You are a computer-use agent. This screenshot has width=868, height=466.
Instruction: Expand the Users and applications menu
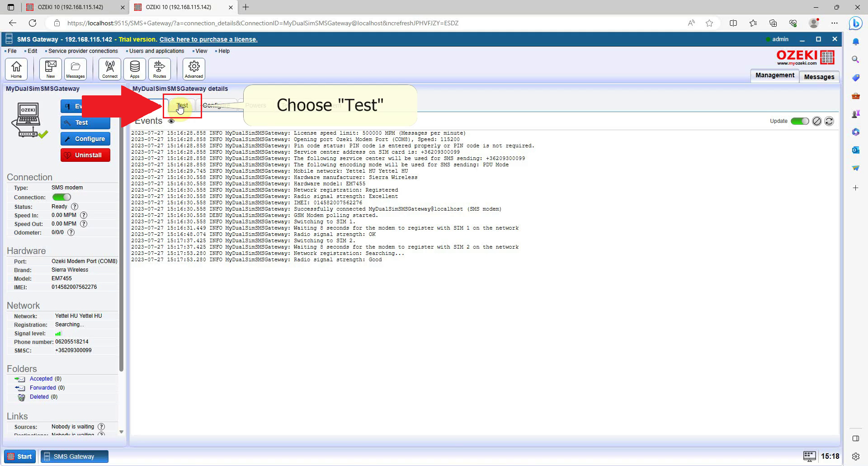click(x=156, y=51)
